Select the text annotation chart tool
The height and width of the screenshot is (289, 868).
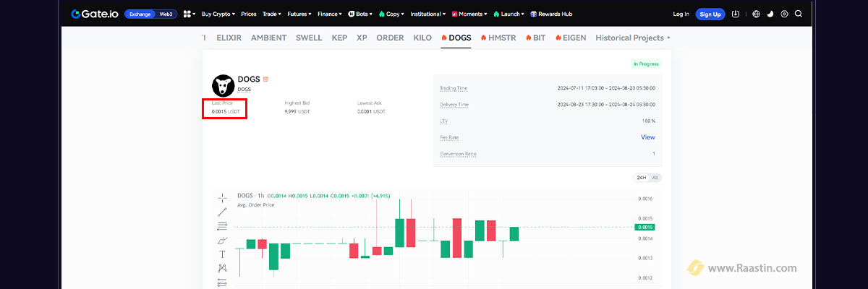(222, 254)
